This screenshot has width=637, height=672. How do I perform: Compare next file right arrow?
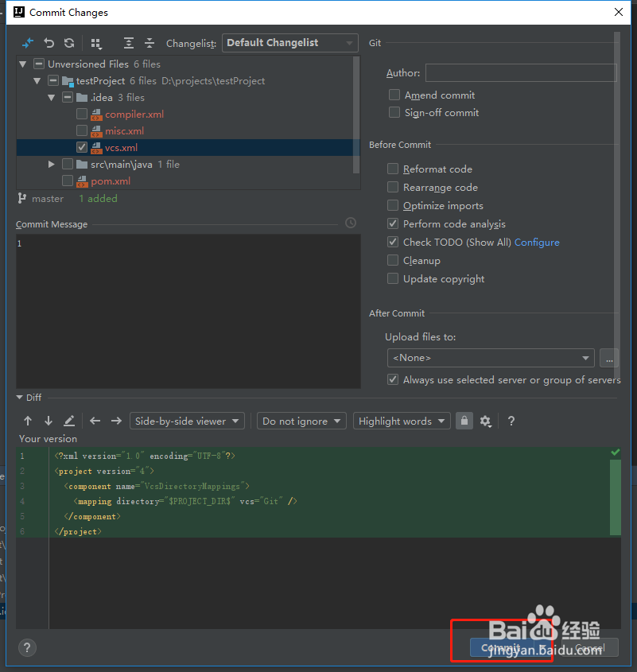click(x=116, y=421)
